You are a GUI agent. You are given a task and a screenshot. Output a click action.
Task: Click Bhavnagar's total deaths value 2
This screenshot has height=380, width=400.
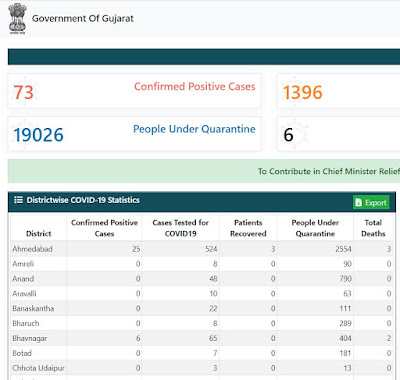point(389,338)
